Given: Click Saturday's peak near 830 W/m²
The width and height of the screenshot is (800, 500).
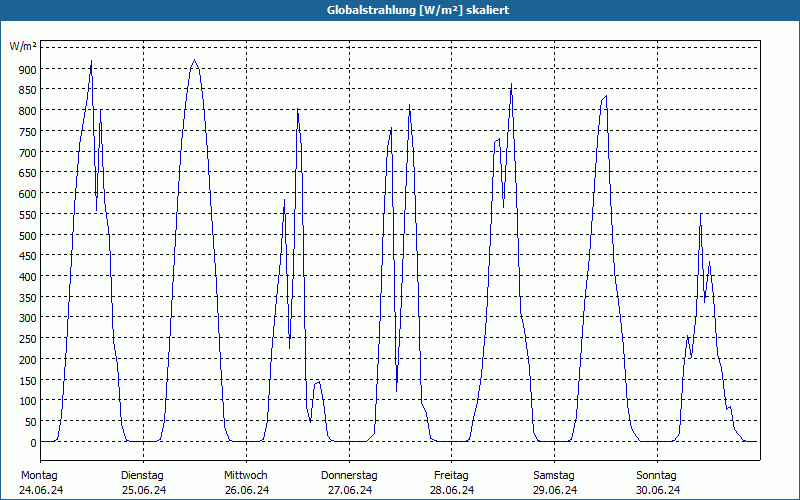Looking at the screenshot, I should point(606,96).
